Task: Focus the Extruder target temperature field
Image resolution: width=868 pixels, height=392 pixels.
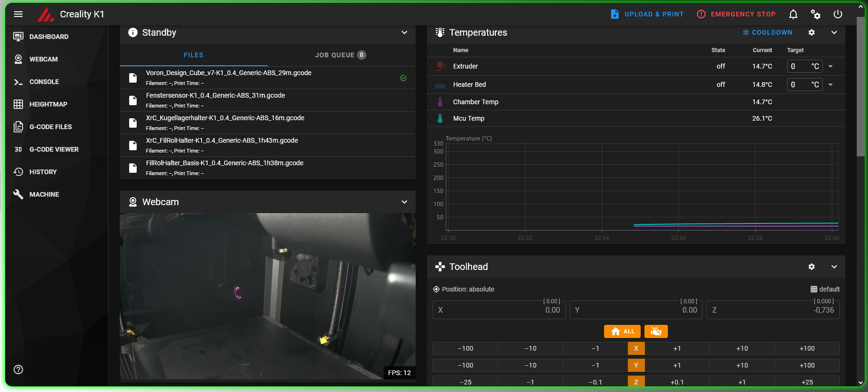Action: [805, 66]
